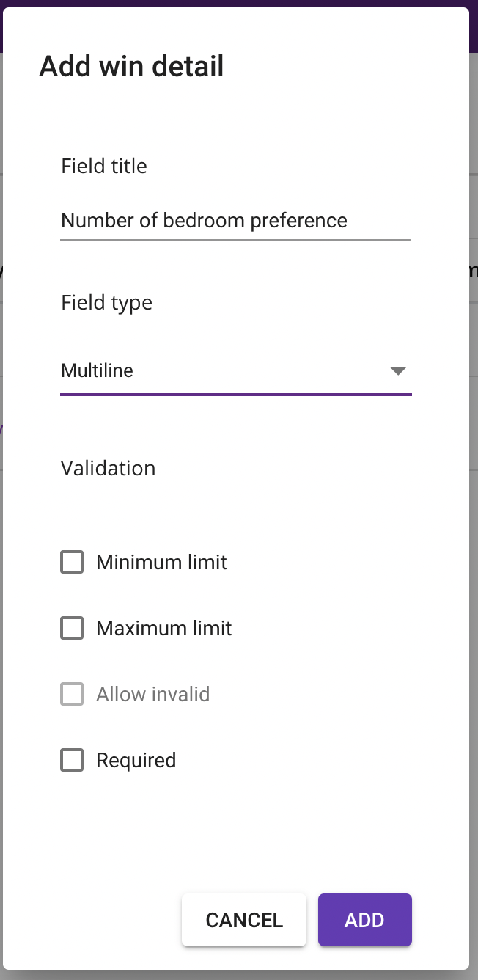Click the "Minimum limit" label text
Screen dimensions: 478x980
pyautogui.click(x=161, y=563)
